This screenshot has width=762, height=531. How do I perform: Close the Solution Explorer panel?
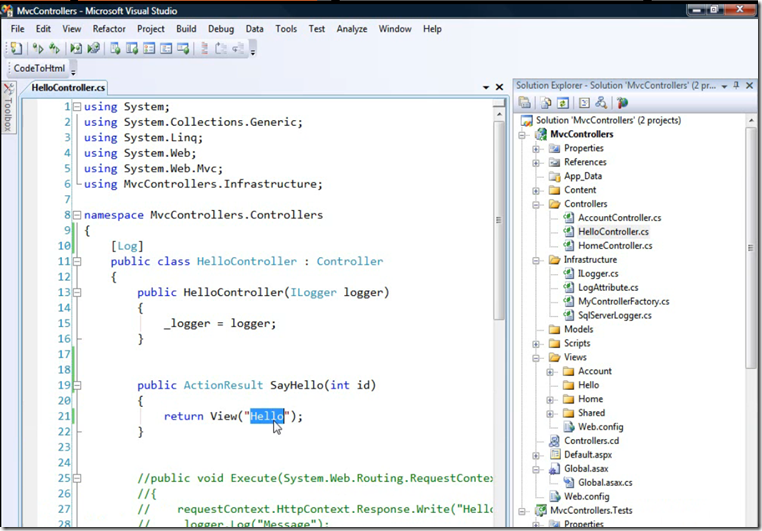pos(750,85)
